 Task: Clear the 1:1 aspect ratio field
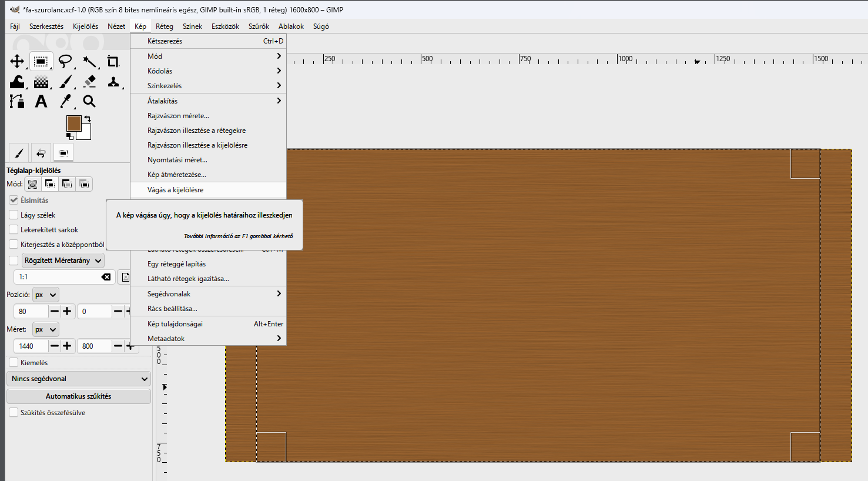(x=106, y=277)
